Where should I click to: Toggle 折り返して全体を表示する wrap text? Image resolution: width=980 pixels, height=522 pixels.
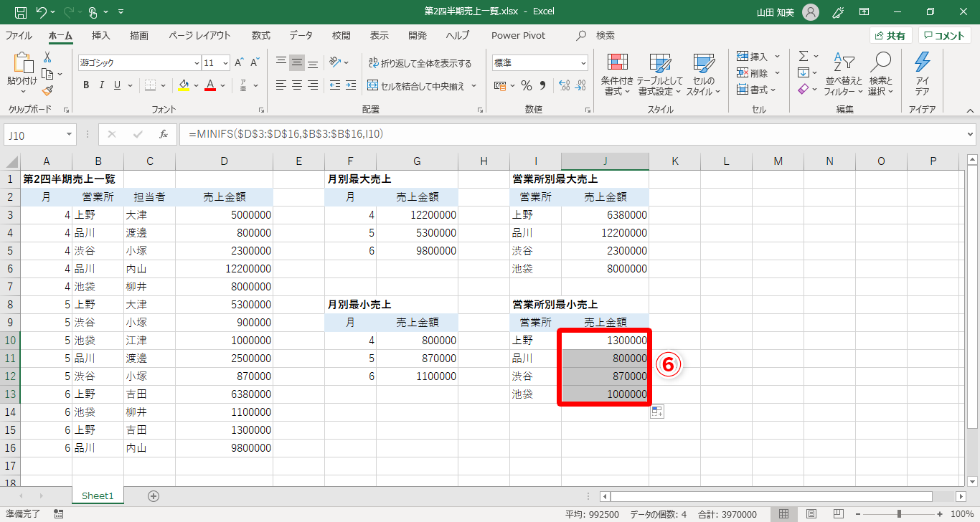420,63
